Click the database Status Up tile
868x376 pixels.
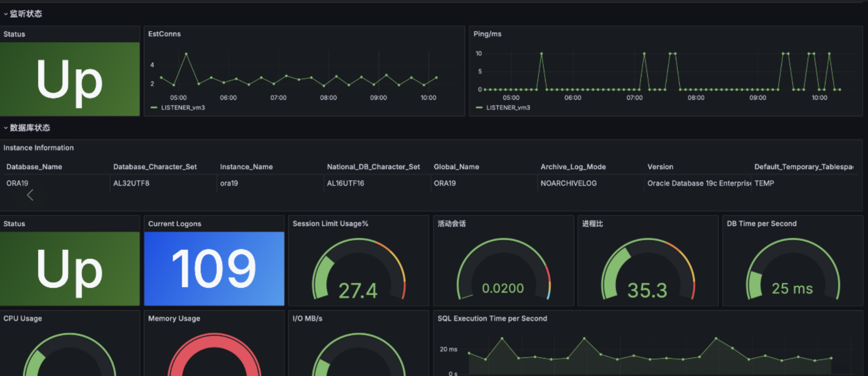point(69,269)
